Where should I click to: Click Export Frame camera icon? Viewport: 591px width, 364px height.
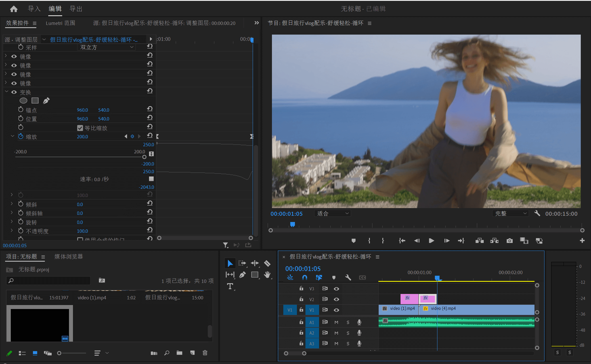pyautogui.click(x=510, y=241)
